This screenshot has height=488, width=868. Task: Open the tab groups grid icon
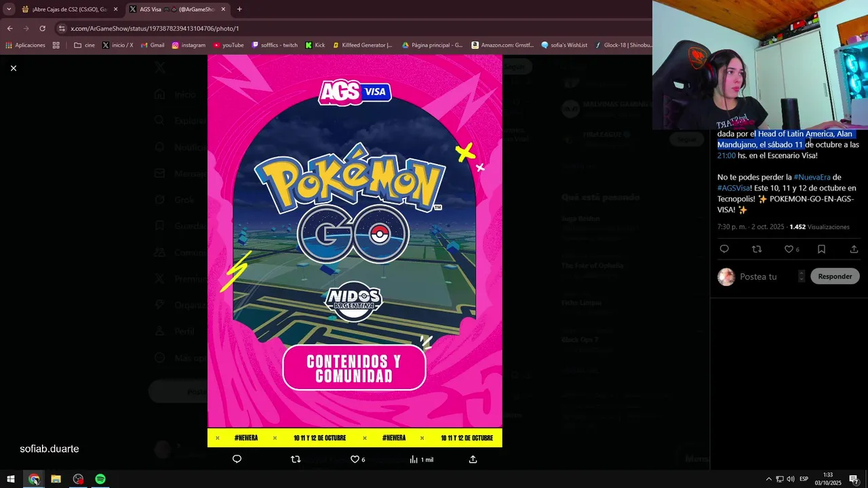pos(56,45)
